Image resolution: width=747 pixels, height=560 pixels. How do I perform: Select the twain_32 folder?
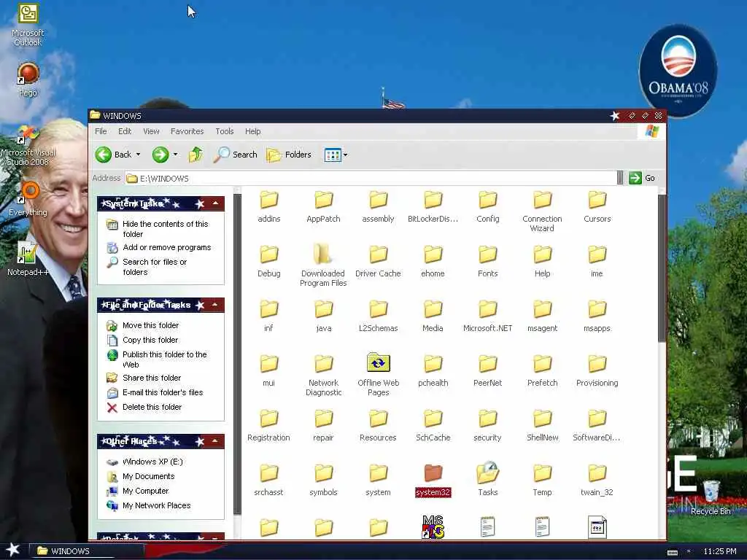coord(597,480)
